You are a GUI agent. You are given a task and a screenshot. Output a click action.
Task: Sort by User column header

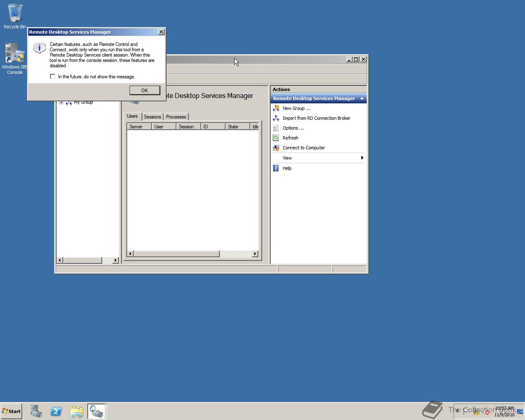[x=164, y=127]
